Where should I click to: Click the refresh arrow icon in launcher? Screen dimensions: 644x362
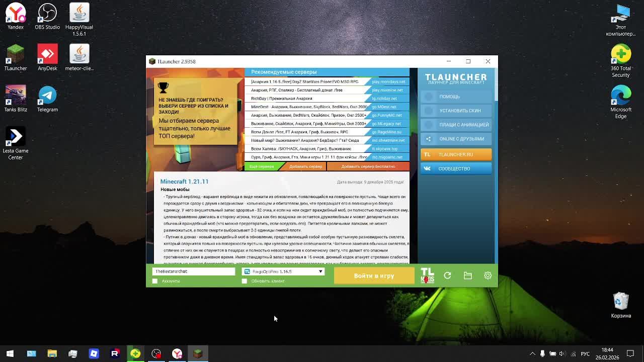point(447,276)
